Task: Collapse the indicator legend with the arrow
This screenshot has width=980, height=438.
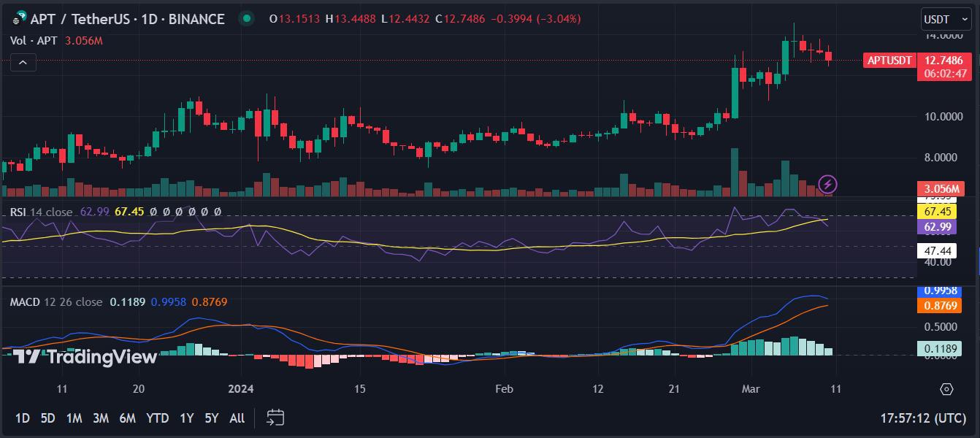Action: coord(23,63)
